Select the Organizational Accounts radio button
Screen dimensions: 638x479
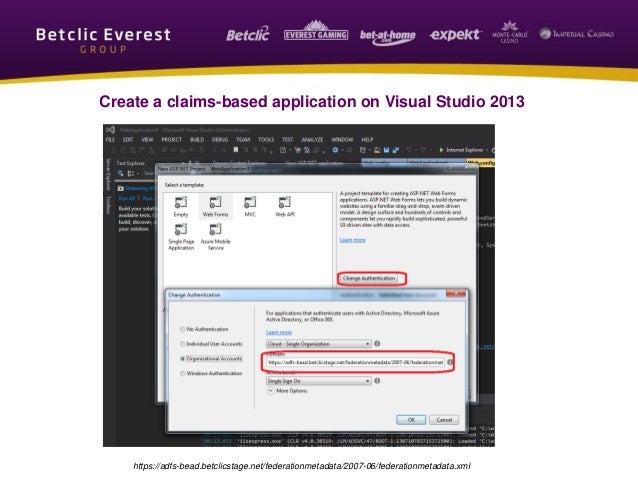click(x=183, y=359)
